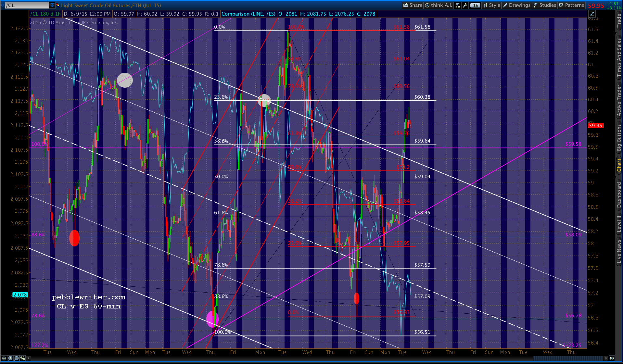This screenshot has width=623, height=364.
Task: Open the Drawings menu
Action: (x=516, y=5)
